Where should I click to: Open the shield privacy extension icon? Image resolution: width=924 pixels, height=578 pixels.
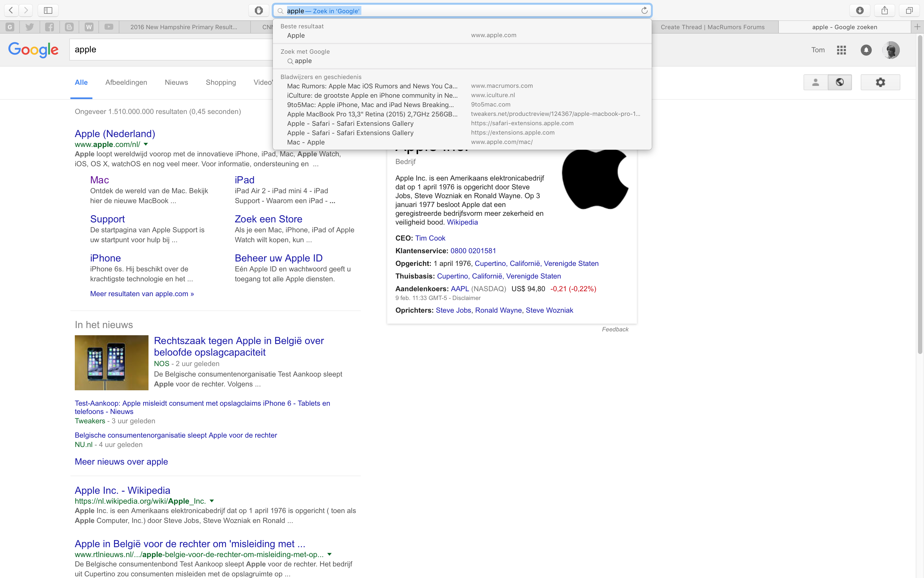point(258,10)
